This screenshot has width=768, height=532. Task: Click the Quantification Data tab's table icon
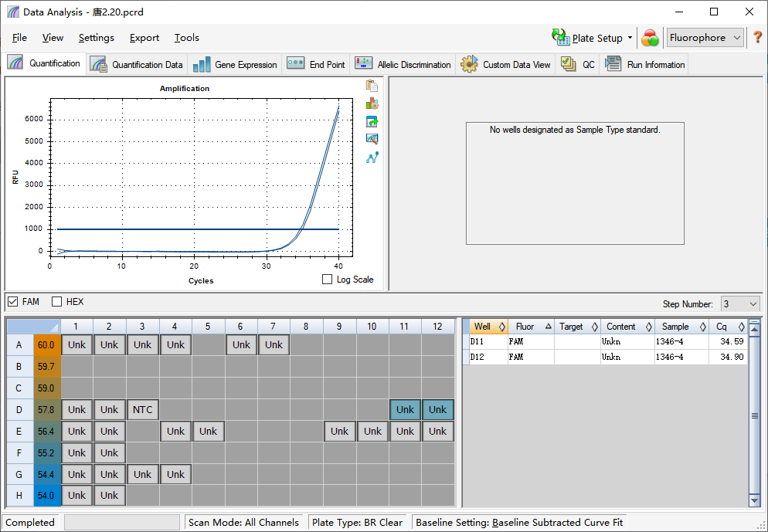98,64
